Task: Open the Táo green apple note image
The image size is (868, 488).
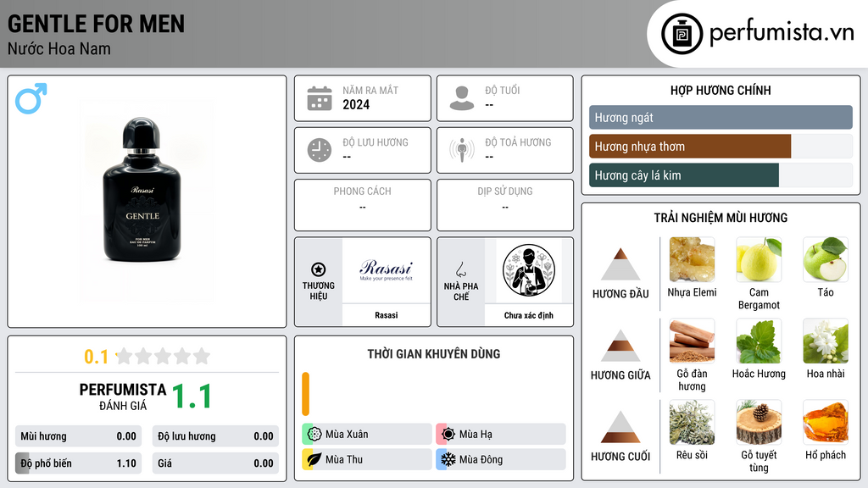Action: pyautogui.click(x=826, y=259)
